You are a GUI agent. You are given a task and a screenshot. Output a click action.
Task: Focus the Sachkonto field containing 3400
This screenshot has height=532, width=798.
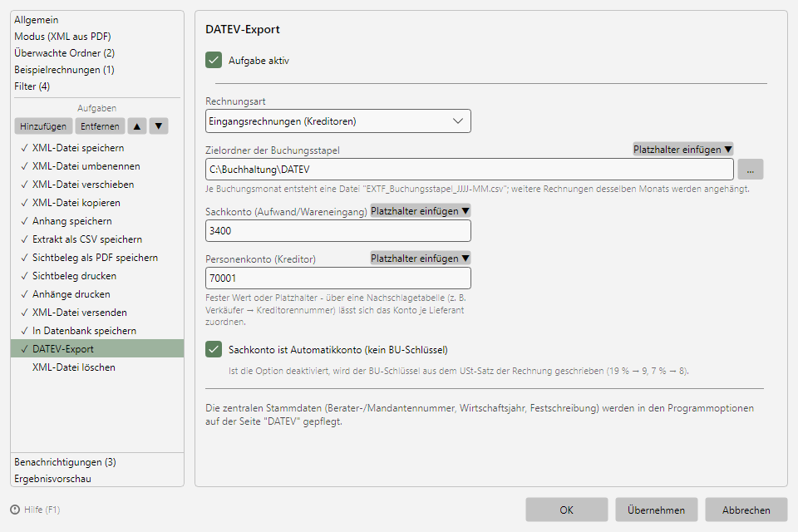(x=338, y=230)
